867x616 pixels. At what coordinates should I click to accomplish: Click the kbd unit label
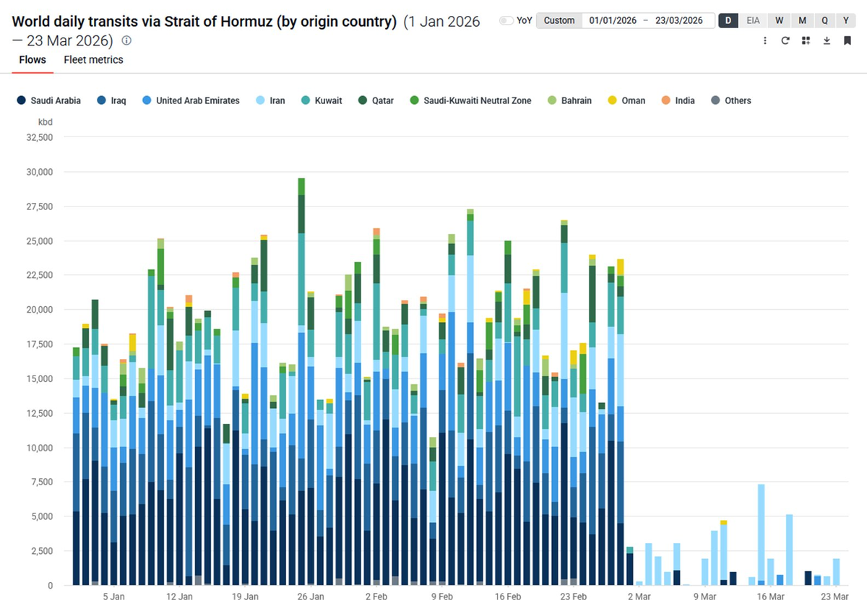pos(46,123)
